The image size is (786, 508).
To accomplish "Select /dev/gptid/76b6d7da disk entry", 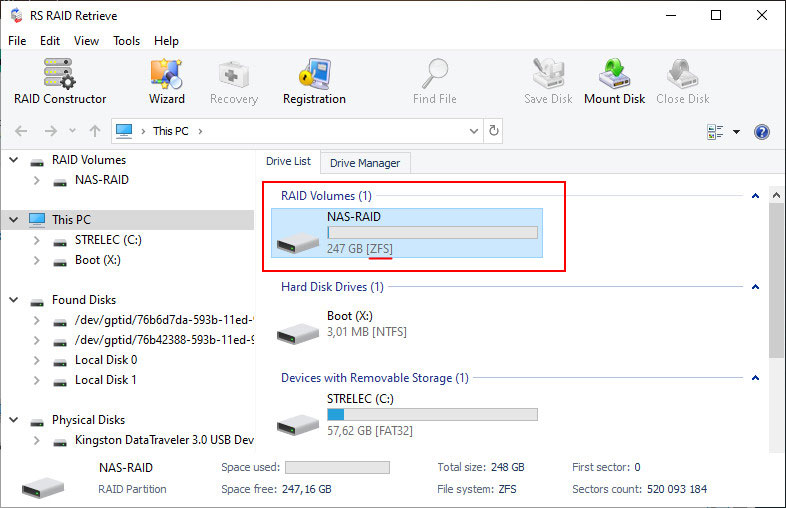I will coord(164,320).
